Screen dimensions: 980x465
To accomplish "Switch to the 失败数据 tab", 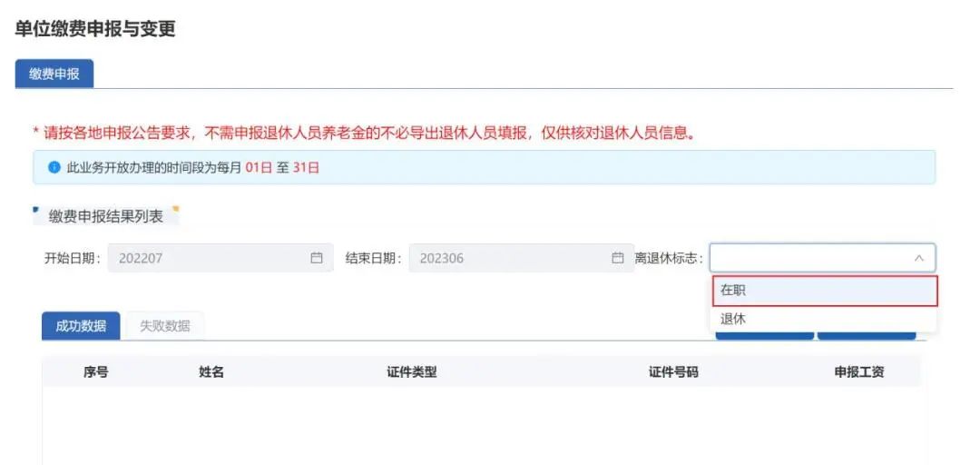I will point(165,326).
